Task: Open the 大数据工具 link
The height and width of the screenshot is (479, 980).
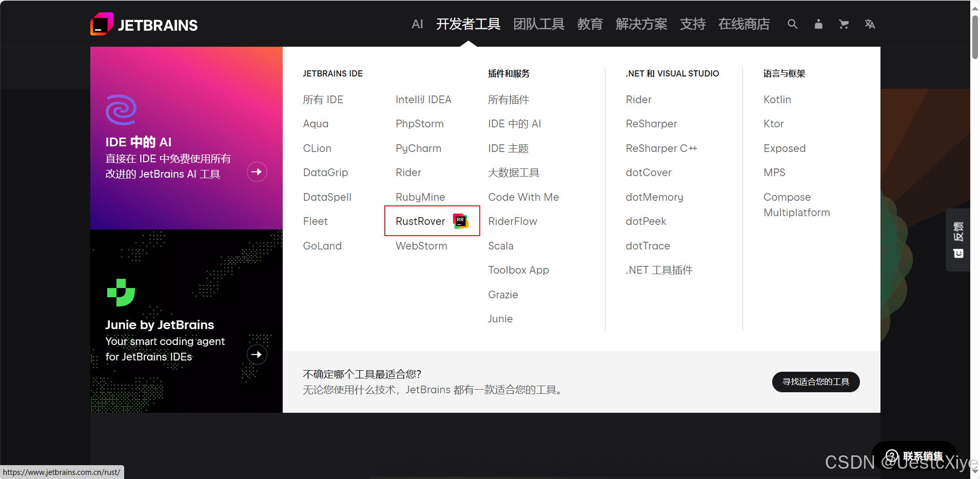Action: (514, 173)
